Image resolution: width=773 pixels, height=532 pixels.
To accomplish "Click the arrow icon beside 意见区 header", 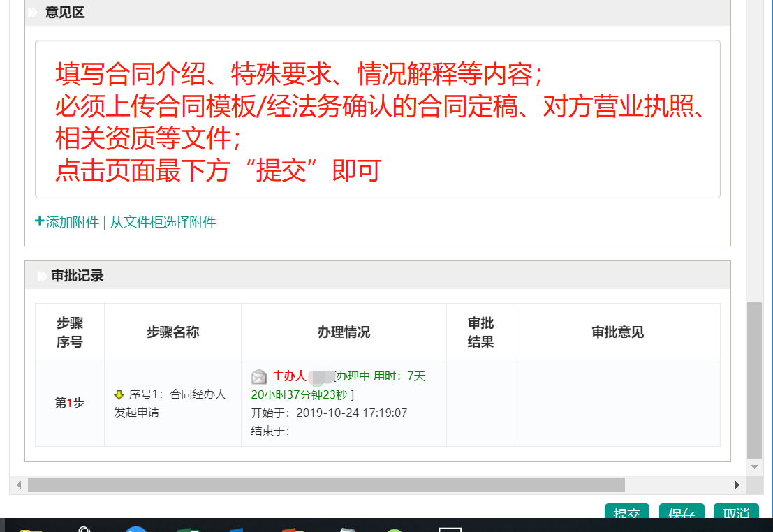I will click(x=32, y=13).
